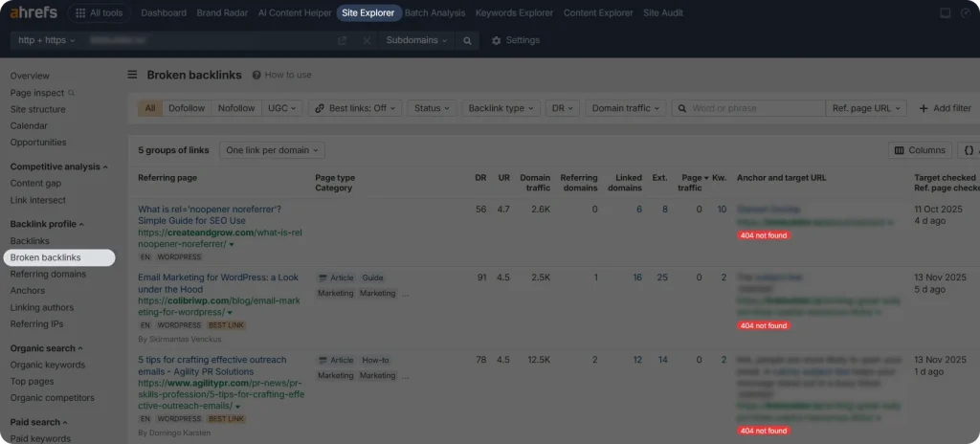This screenshot has width=980, height=444.
Task: Sort by the DR column header
Action: (480, 178)
